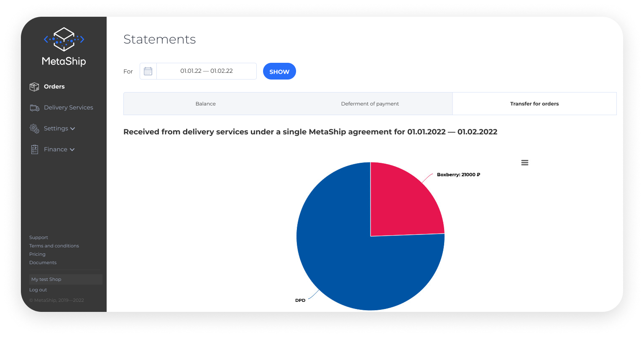Switch to the Balance tab
The width and height of the screenshot is (644, 337).
coord(206,104)
